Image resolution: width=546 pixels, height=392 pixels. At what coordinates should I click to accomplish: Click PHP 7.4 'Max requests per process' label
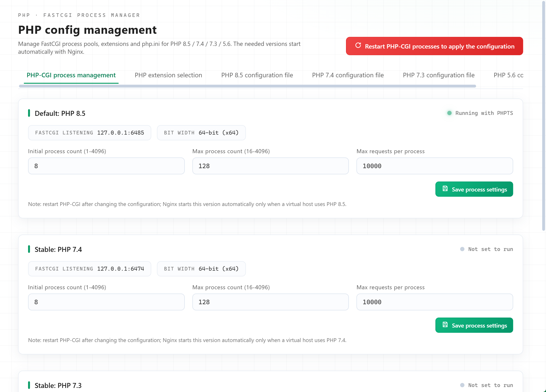pos(390,287)
